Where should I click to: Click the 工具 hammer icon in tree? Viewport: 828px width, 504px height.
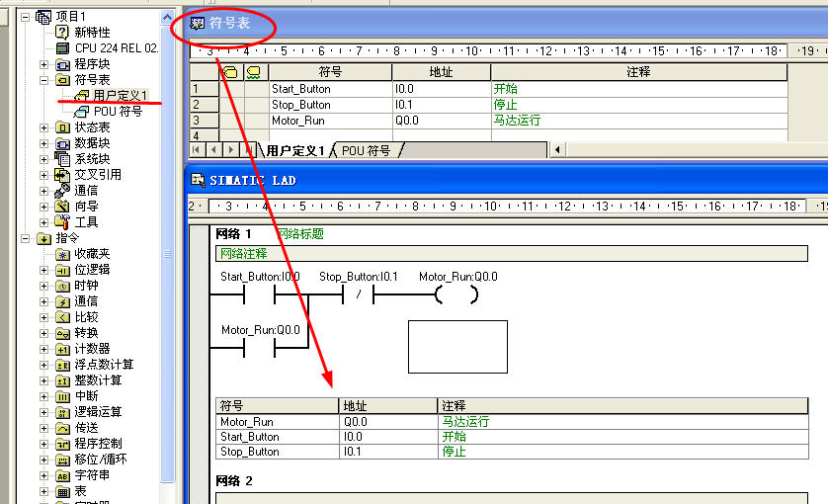pos(63,221)
